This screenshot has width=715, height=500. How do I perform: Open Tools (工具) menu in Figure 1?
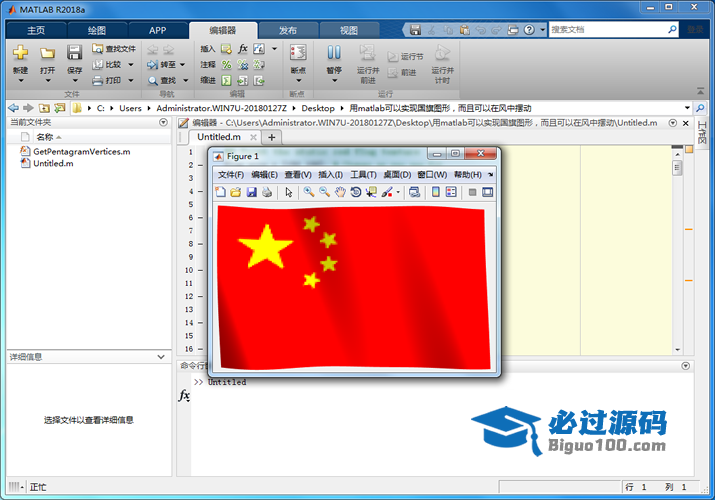point(363,175)
